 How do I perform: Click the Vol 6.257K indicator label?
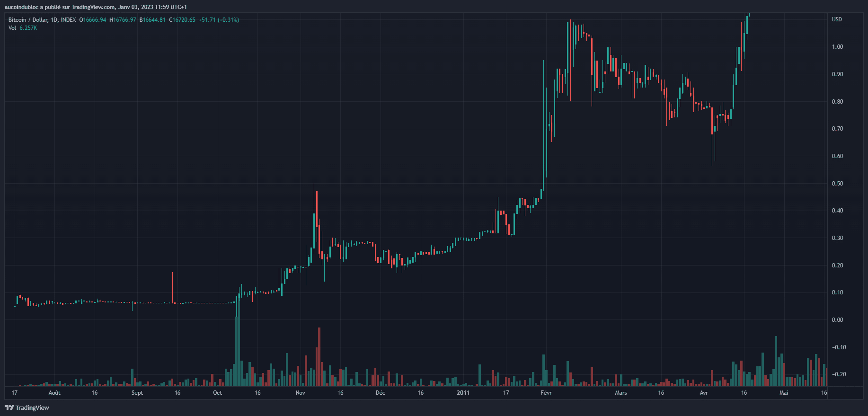(23, 28)
